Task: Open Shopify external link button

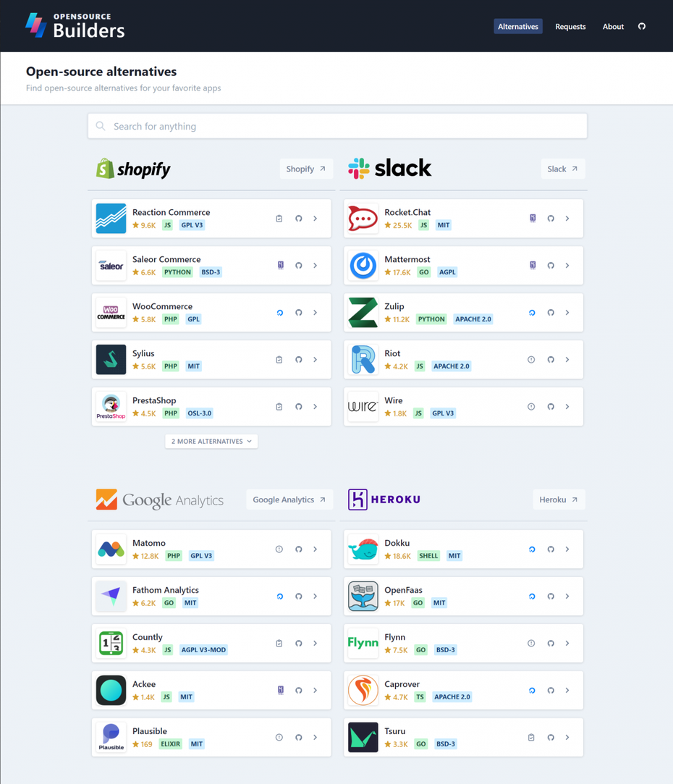Action: [x=306, y=169]
